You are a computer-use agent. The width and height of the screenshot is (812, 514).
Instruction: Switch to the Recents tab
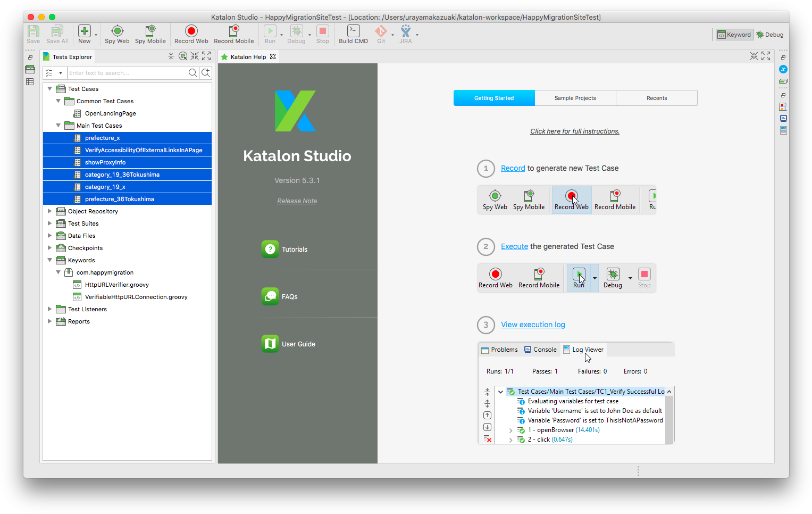(657, 98)
